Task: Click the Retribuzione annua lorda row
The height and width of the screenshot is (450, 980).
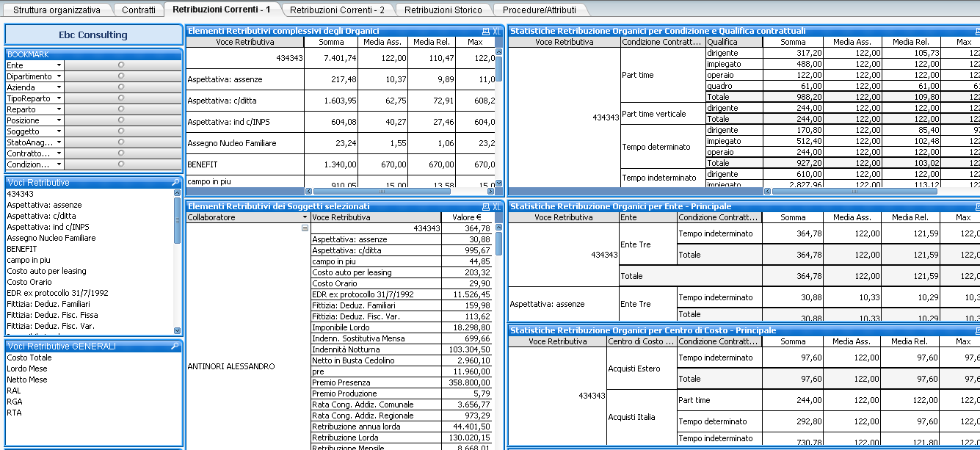Action: (402, 427)
